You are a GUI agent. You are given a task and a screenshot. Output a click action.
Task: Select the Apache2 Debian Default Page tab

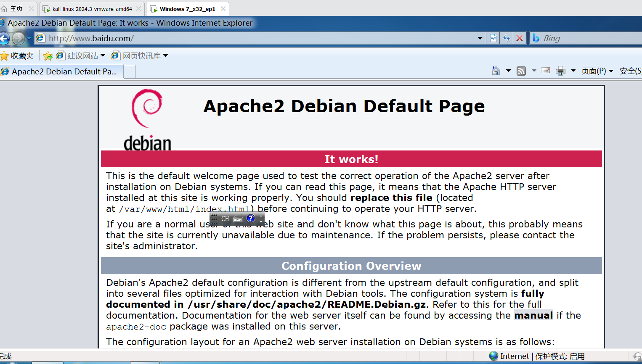coord(61,71)
